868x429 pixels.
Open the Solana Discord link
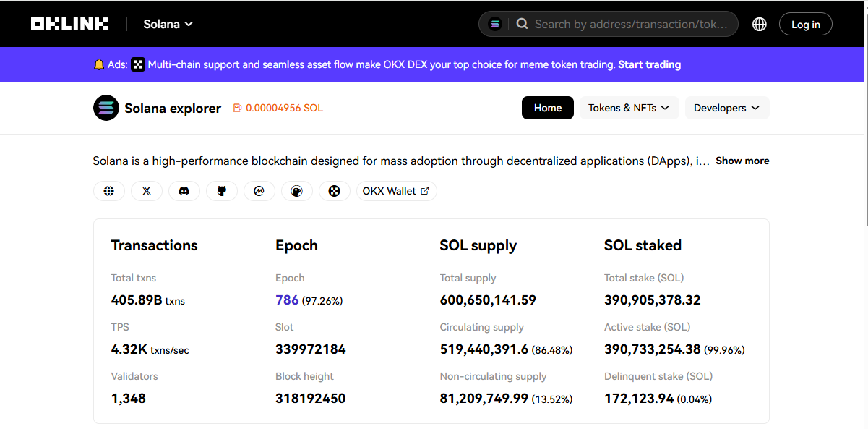(184, 191)
